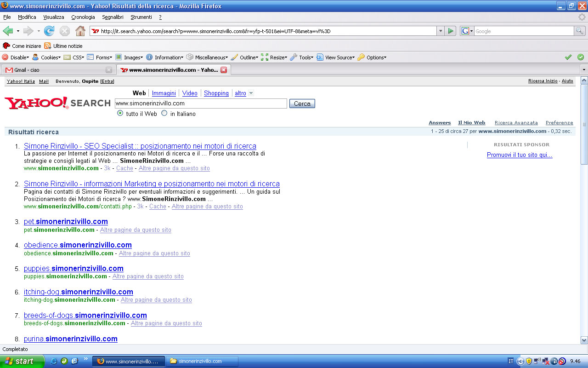
Task: Open the address bar history dropdown arrow
Action: click(x=441, y=31)
